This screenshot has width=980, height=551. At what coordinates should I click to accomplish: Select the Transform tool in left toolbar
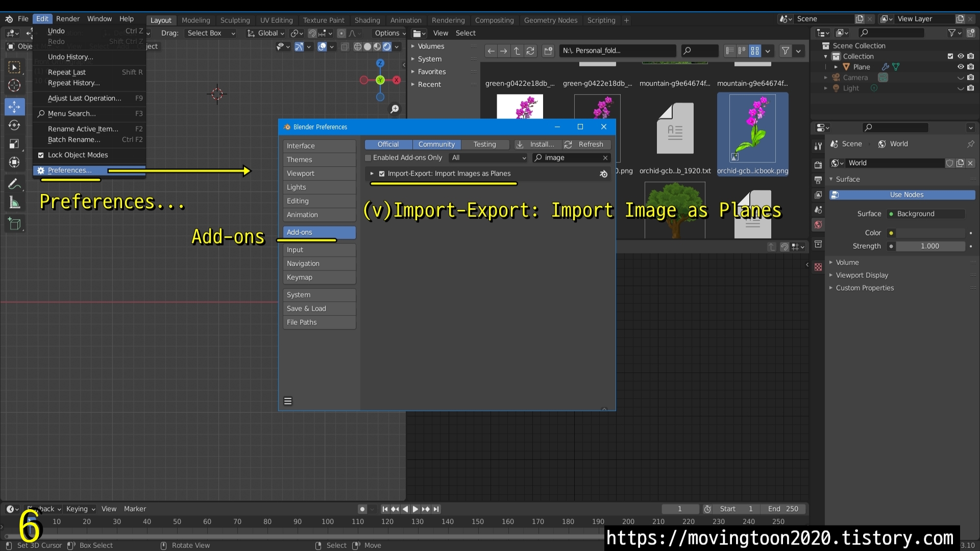coord(14,163)
